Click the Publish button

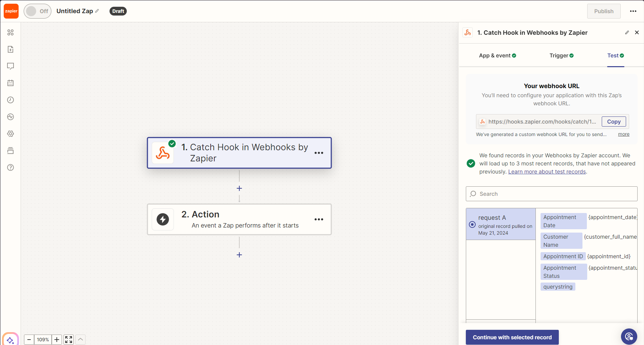pos(604,11)
